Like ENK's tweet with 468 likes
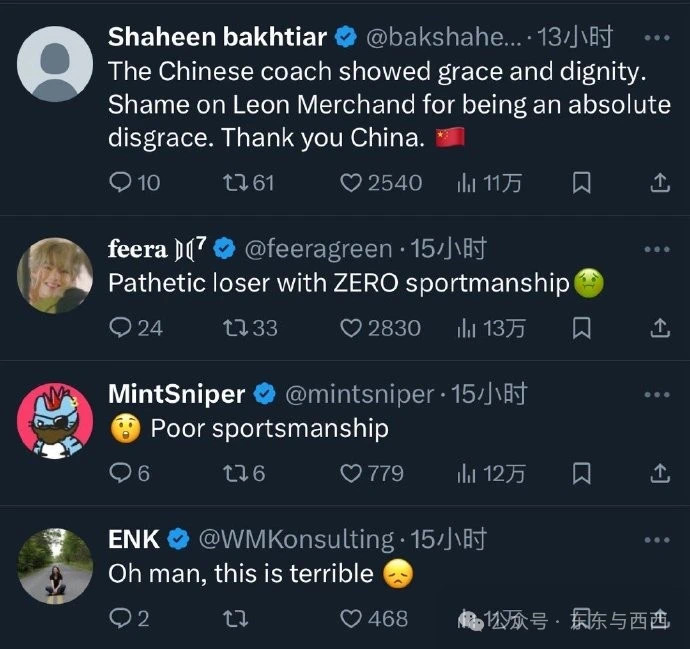This screenshot has width=690, height=649. [351, 619]
